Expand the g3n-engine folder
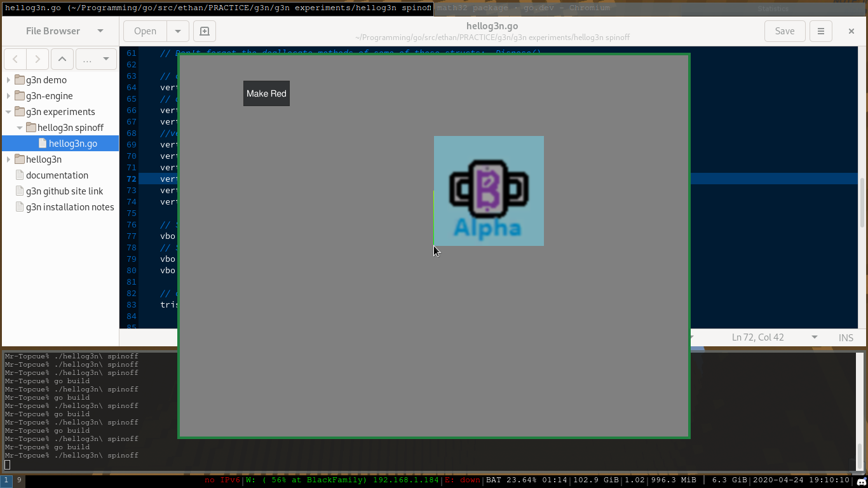The height and width of the screenshot is (488, 868). pyautogui.click(x=8, y=96)
